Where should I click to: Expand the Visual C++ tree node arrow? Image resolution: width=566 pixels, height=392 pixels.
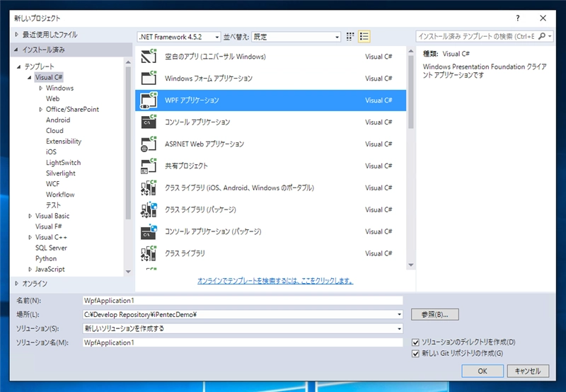click(x=30, y=237)
